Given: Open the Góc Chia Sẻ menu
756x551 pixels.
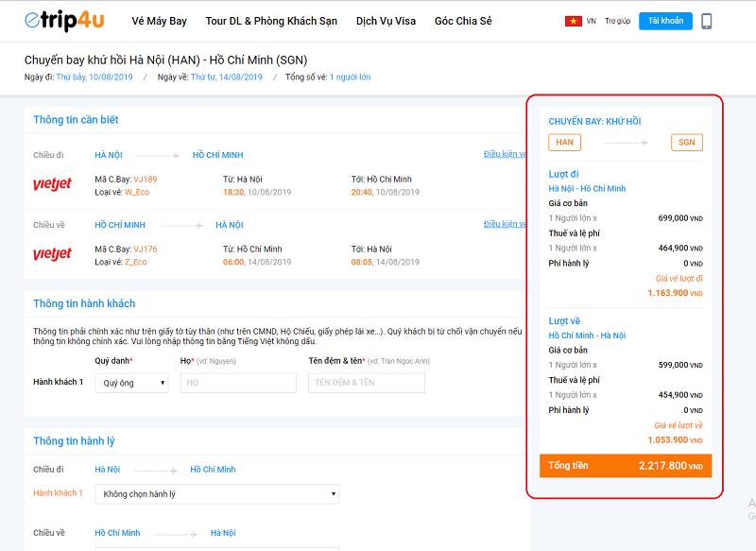Looking at the screenshot, I should pos(463,21).
